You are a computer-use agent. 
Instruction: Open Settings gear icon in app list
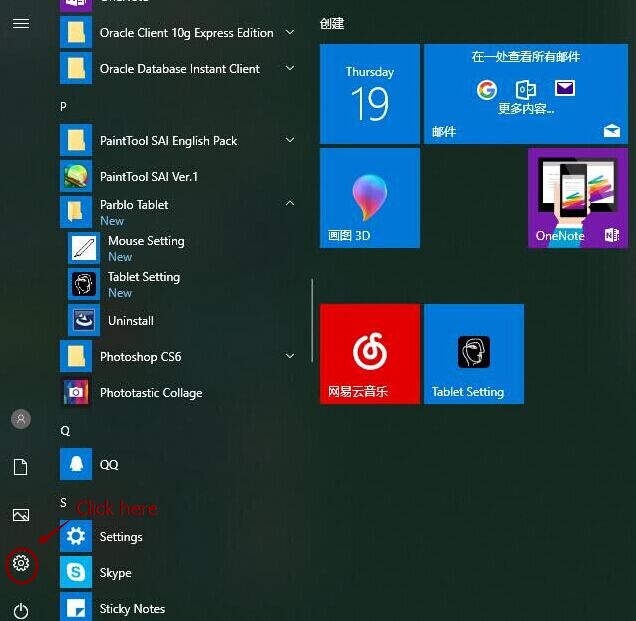76,536
